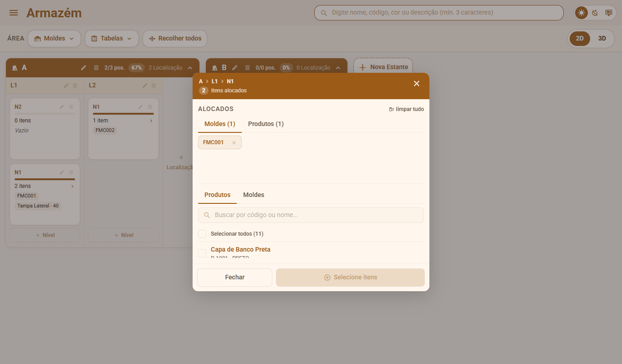The width and height of the screenshot is (622, 364).
Task: Delete shelf A with trash icon
Action: 96,68
